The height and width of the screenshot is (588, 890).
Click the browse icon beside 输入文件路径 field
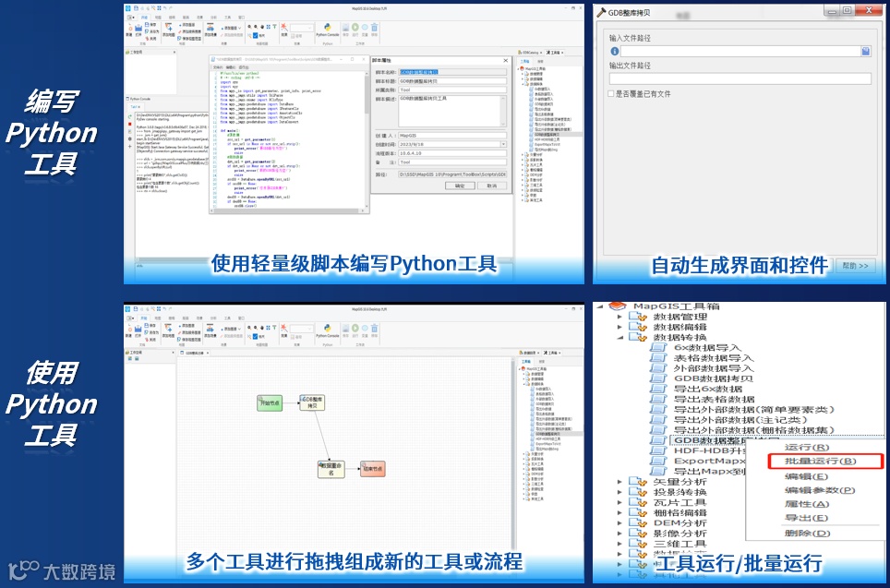(866, 51)
